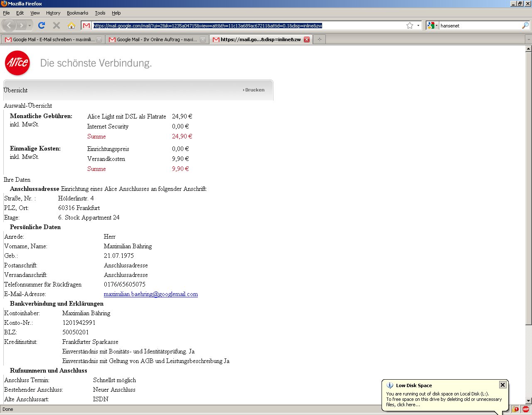Open the Help menu
This screenshot has width=532, height=415.
116,13
